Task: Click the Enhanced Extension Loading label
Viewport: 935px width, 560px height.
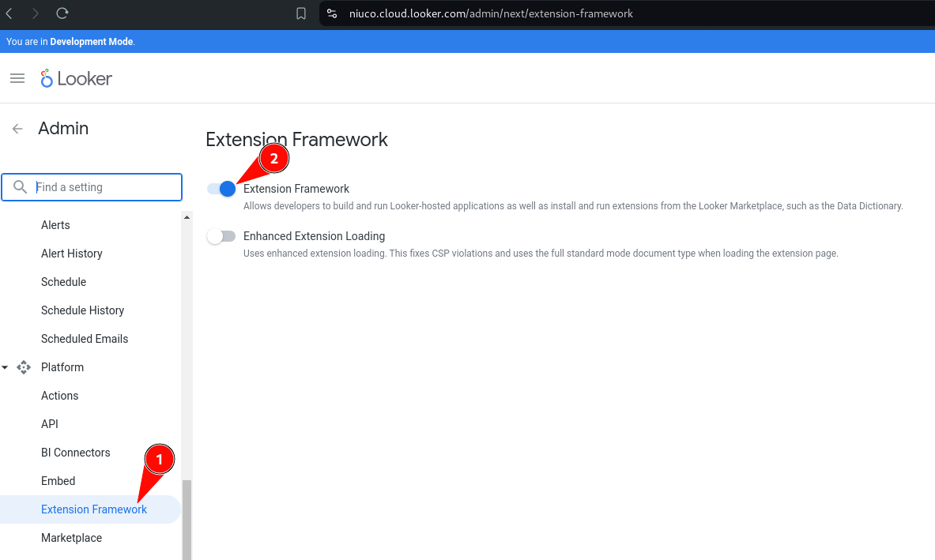Action: (315, 236)
